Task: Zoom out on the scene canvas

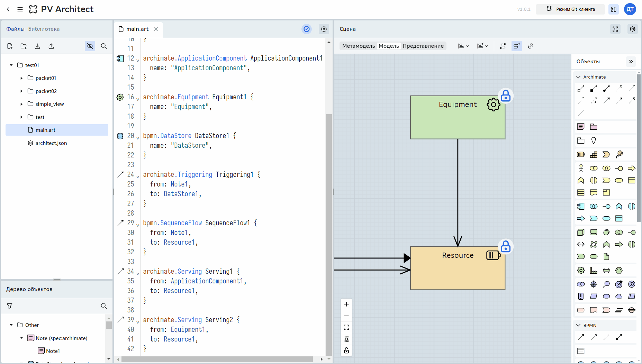Action: pos(346,316)
